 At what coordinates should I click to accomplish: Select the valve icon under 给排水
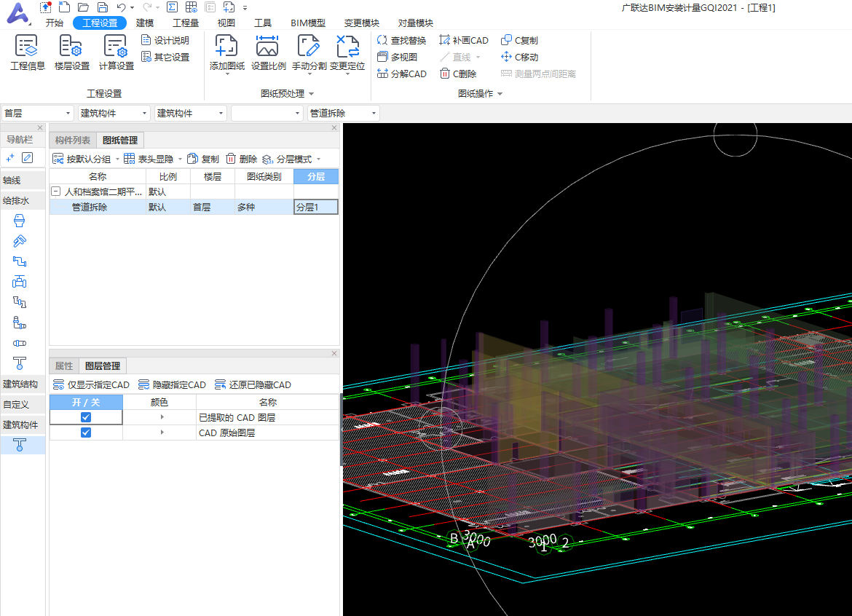pyautogui.click(x=20, y=281)
